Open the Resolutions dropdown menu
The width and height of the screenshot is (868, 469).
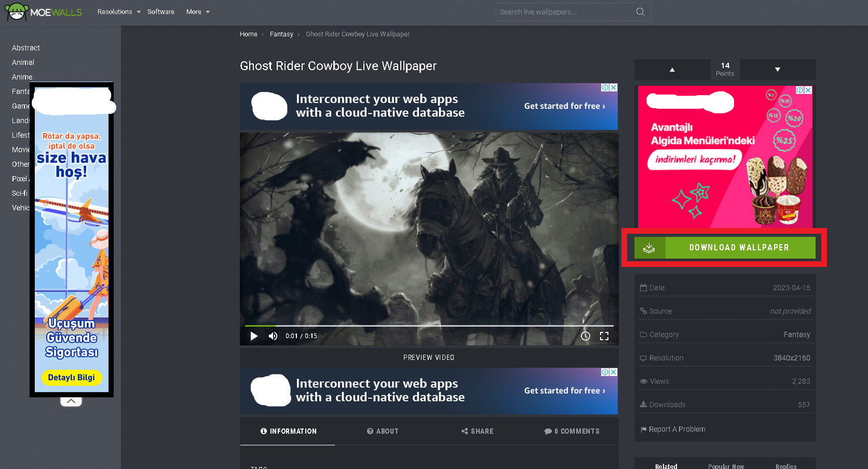click(119, 12)
